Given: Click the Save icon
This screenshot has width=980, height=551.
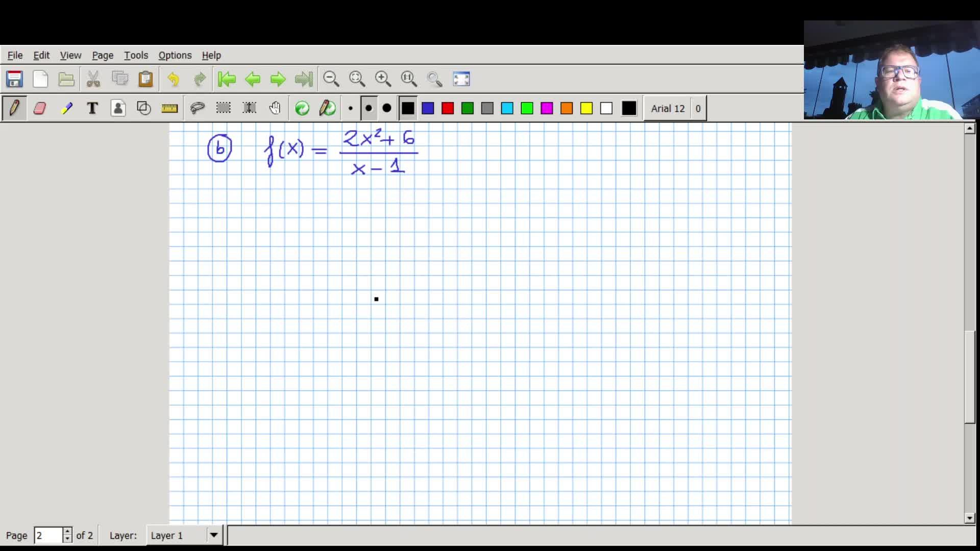Looking at the screenshot, I should (x=14, y=79).
